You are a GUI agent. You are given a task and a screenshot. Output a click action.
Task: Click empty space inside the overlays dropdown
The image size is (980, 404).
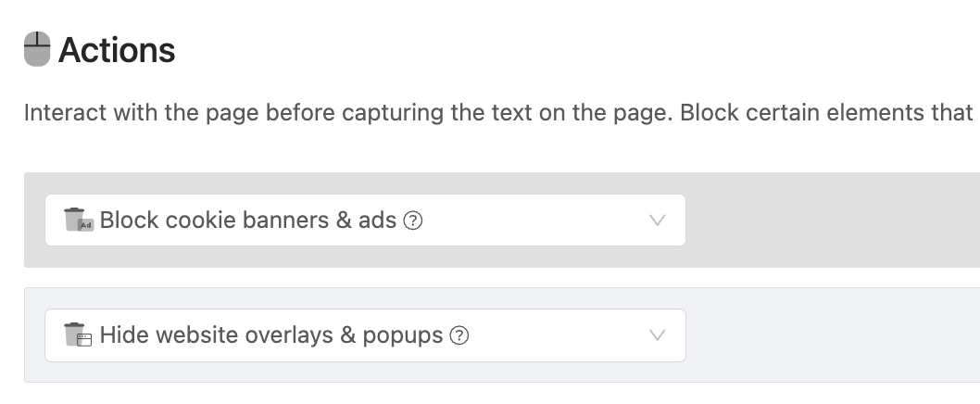pos(557,335)
